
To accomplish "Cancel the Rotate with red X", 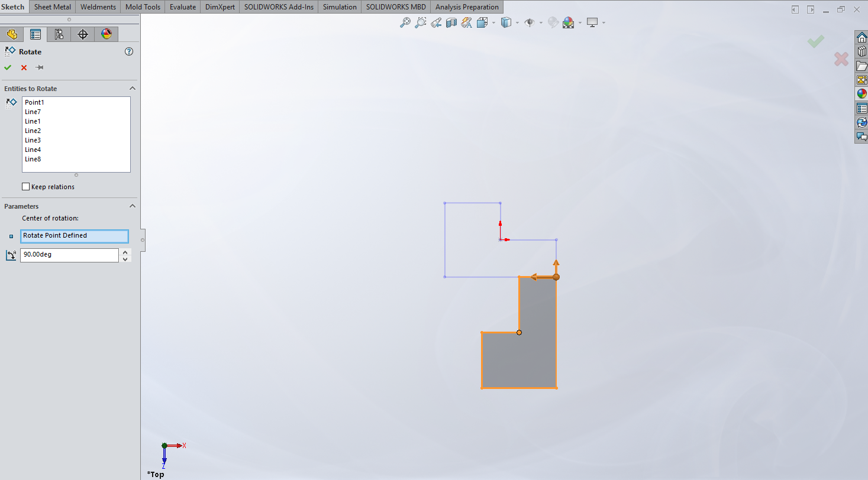I will pyautogui.click(x=24, y=67).
